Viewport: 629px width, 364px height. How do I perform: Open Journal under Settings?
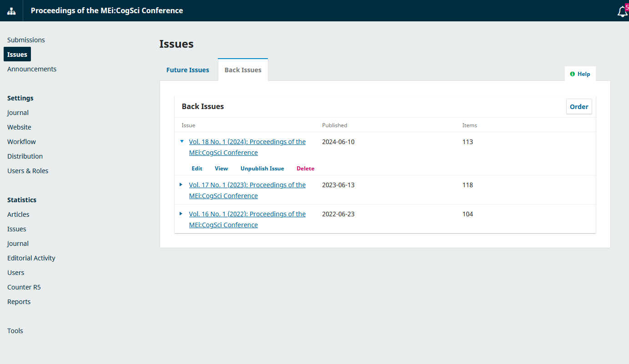[18, 113]
